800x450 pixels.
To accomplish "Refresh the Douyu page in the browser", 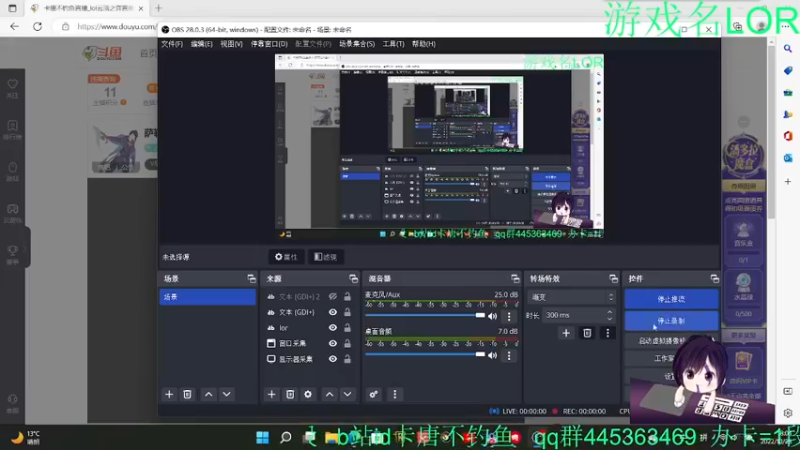I will coord(37,27).
